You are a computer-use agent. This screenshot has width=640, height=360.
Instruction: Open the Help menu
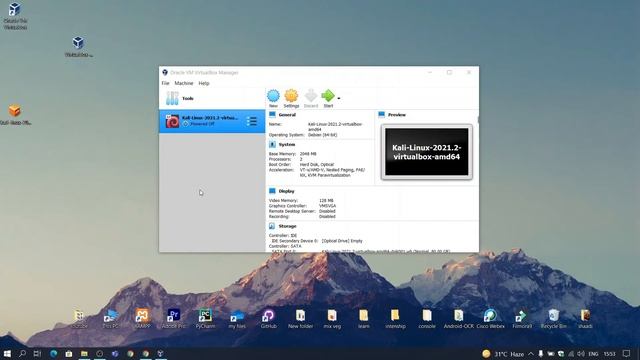tap(204, 83)
